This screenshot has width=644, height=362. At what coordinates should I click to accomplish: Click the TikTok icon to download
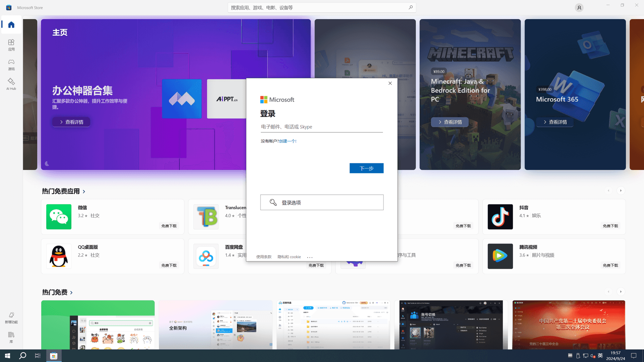point(500,217)
